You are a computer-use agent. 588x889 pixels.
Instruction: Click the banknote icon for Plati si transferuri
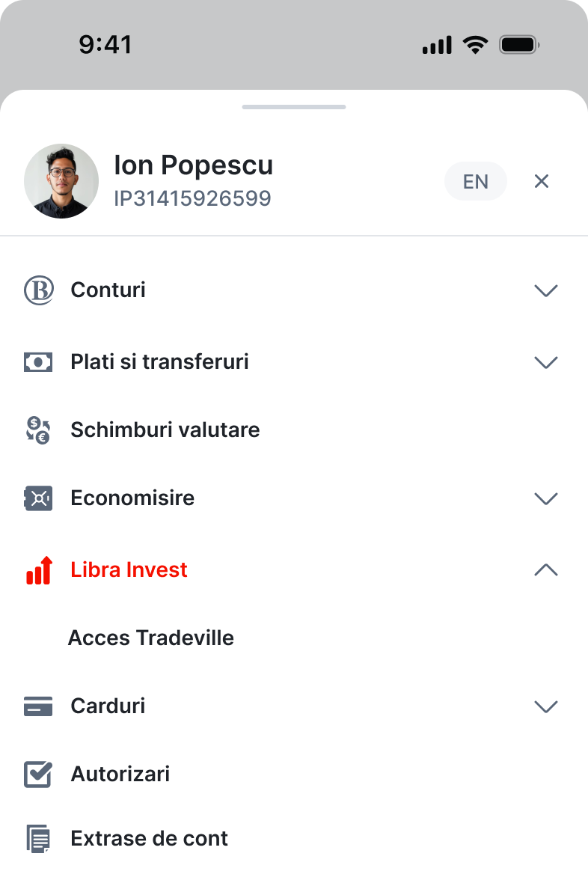38,362
